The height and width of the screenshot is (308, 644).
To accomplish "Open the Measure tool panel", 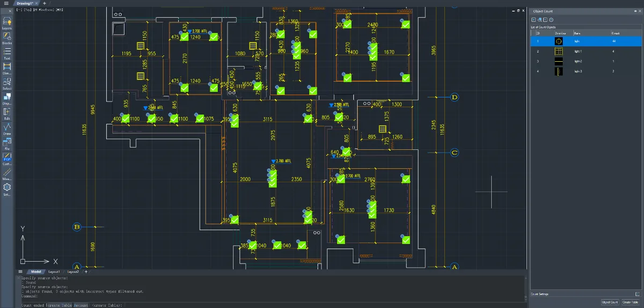I will [7, 174].
